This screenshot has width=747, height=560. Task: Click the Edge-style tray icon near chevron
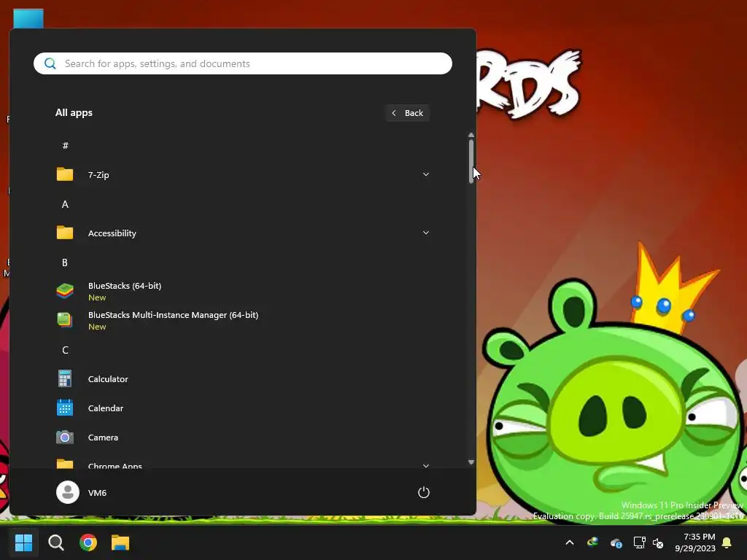tap(592, 542)
